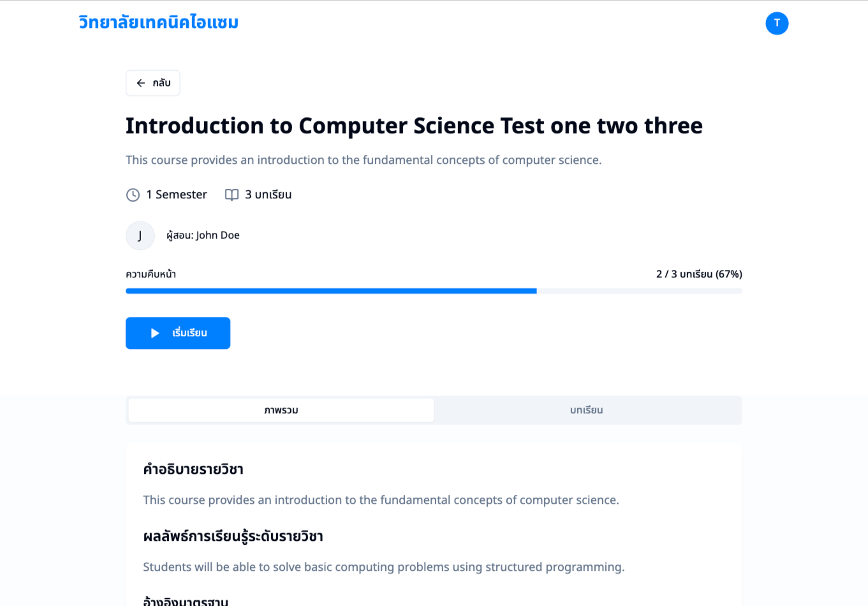The image size is (868, 606).
Task: Click the open book lessons icon
Action: [x=232, y=195]
